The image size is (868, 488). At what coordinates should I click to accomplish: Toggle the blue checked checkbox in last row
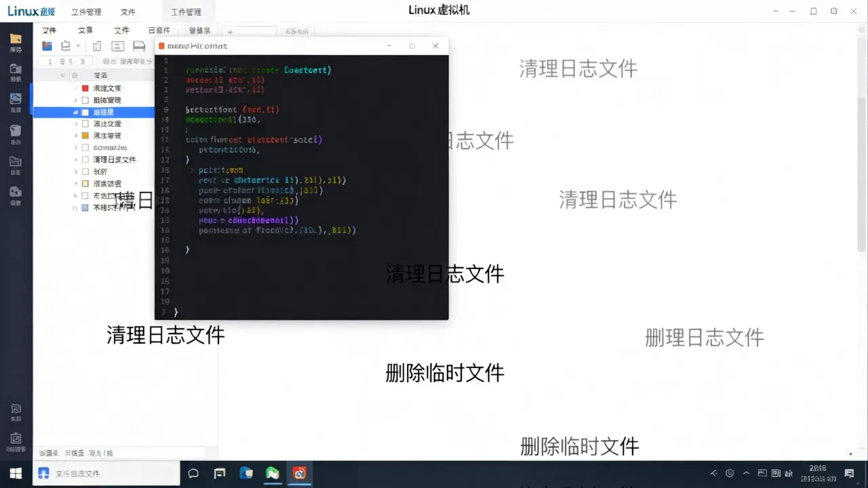coord(85,207)
